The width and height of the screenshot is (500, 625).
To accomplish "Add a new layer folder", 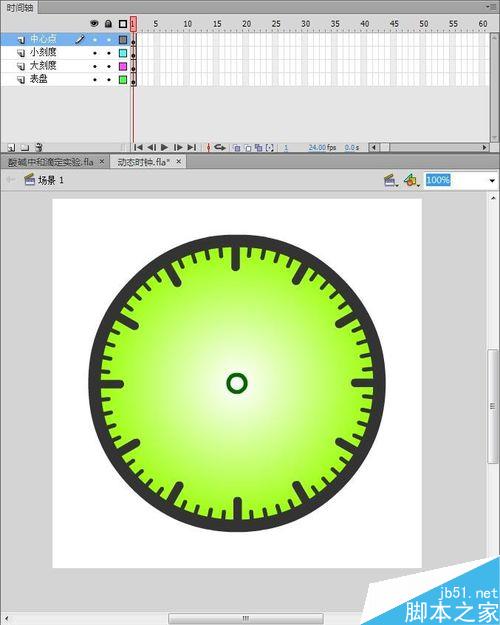I will tap(25, 147).
